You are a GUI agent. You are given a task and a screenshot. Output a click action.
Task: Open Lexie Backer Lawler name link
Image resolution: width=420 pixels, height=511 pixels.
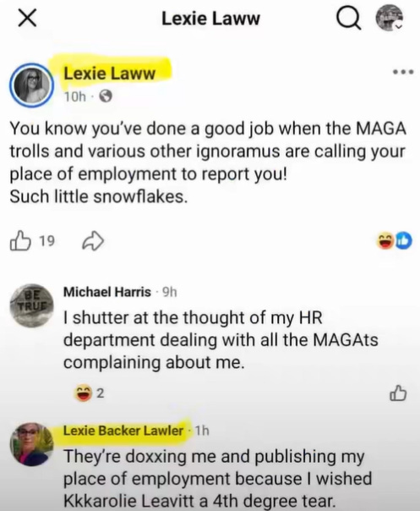123,431
